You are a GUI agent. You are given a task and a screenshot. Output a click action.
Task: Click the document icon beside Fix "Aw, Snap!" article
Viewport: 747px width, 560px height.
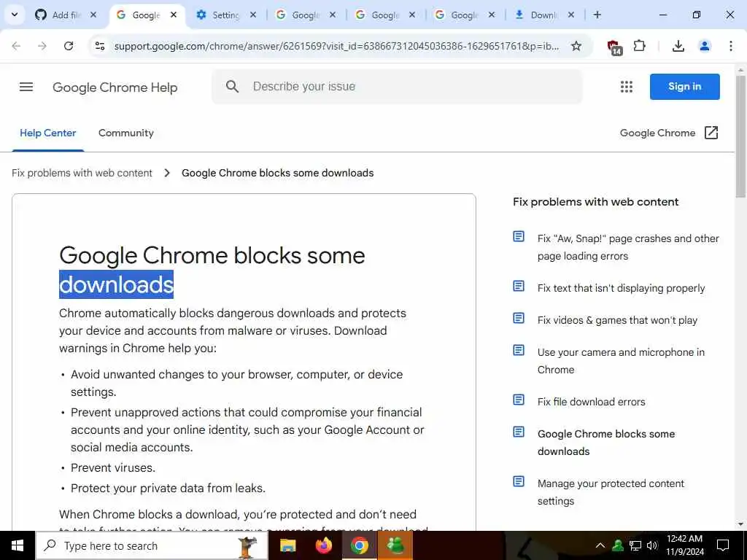pyautogui.click(x=519, y=236)
